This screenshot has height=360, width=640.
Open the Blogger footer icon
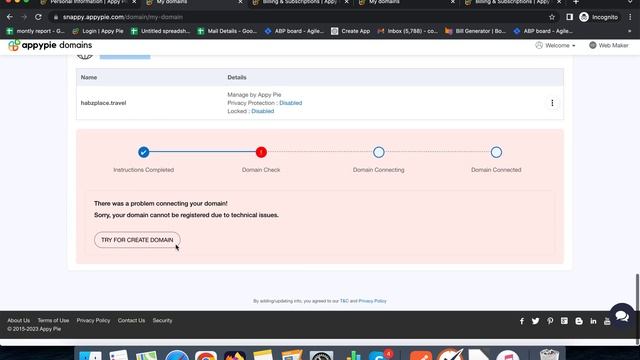click(579, 321)
